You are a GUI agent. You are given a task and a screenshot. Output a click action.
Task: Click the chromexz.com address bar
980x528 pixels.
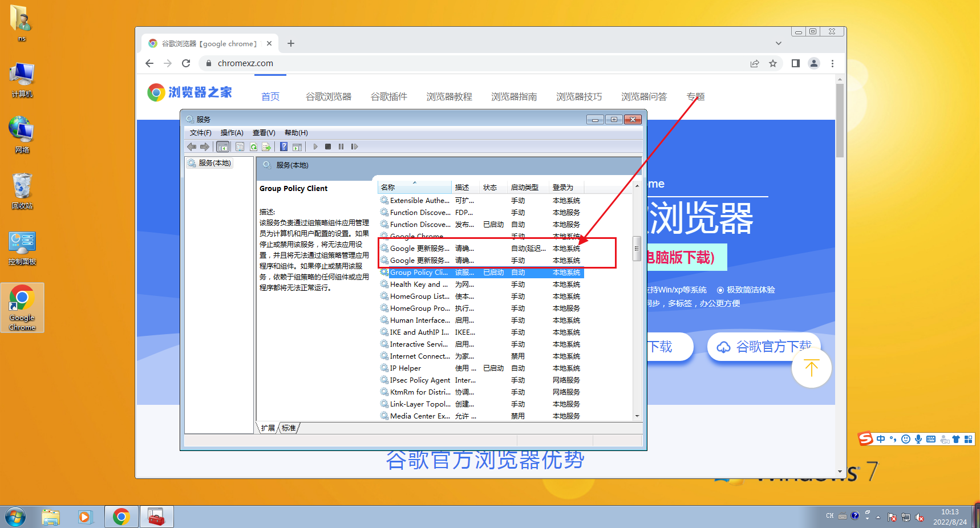tap(245, 63)
